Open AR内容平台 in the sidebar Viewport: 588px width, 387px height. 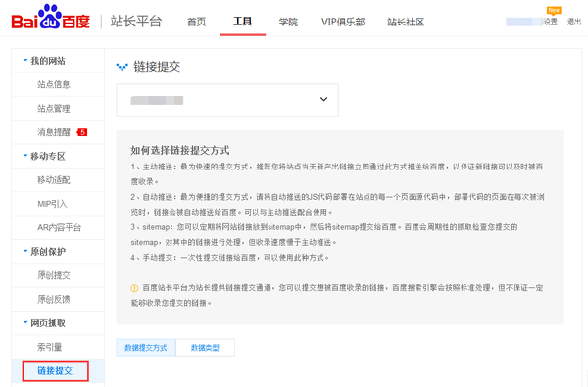tap(59, 227)
